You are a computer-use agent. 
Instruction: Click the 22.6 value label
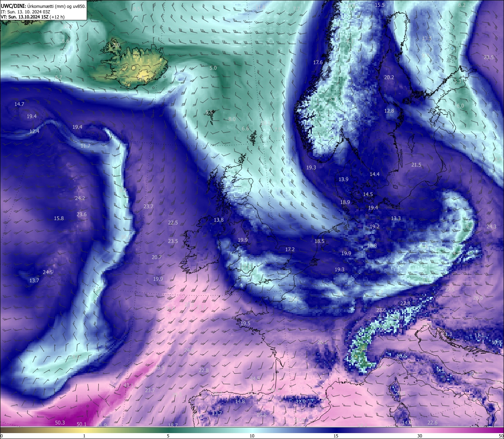[x=432, y=423]
